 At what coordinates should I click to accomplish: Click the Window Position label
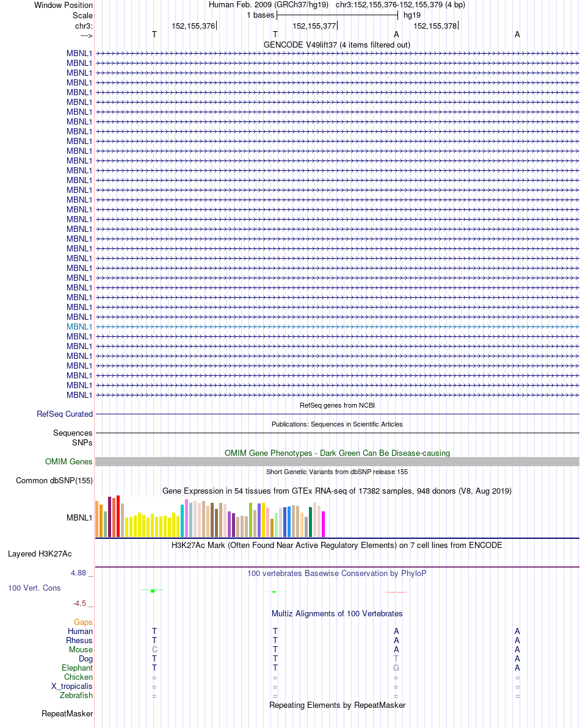coord(63,5)
